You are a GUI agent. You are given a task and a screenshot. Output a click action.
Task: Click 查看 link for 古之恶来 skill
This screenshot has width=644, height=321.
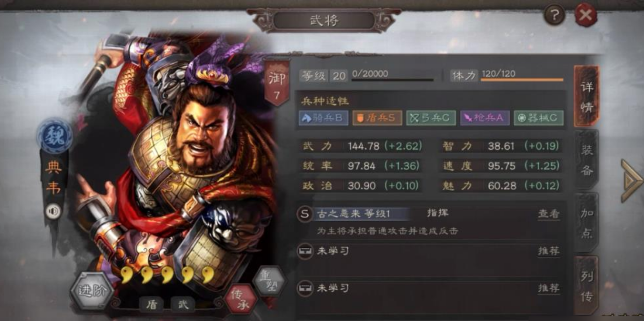[x=549, y=214]
